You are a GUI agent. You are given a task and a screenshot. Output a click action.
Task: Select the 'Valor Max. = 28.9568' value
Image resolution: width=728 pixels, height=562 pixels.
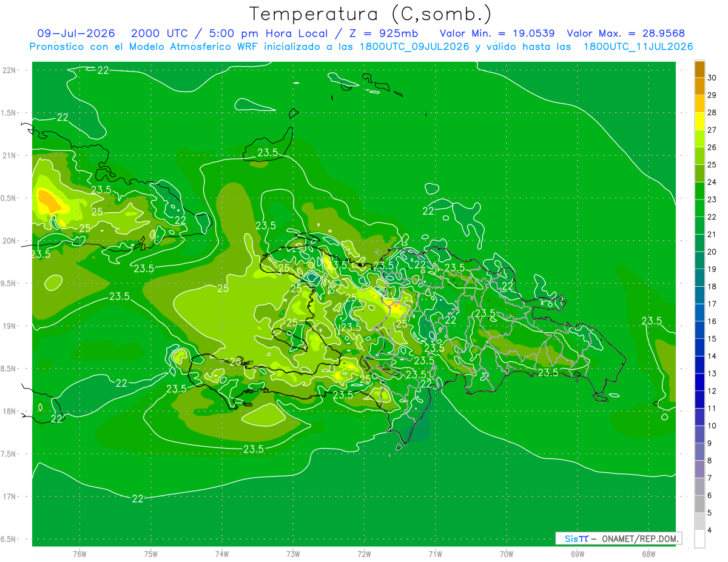pos(625,33)
